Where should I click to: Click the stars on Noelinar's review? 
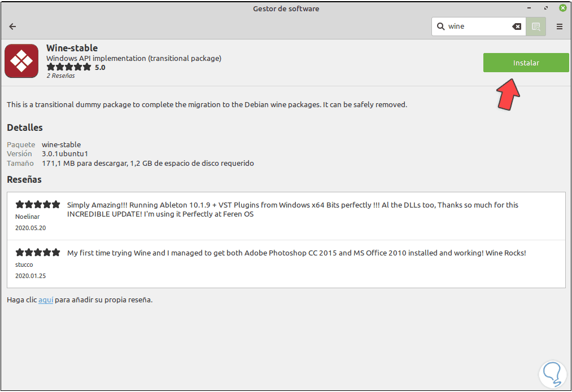point(38,204)
